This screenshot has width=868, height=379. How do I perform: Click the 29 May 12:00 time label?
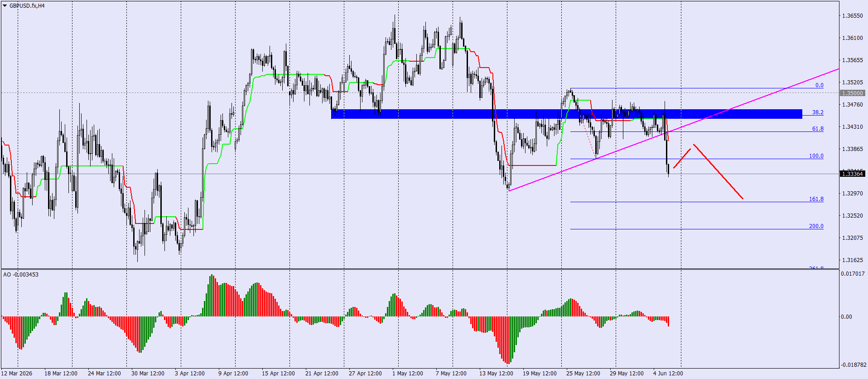tap(627, 374)
